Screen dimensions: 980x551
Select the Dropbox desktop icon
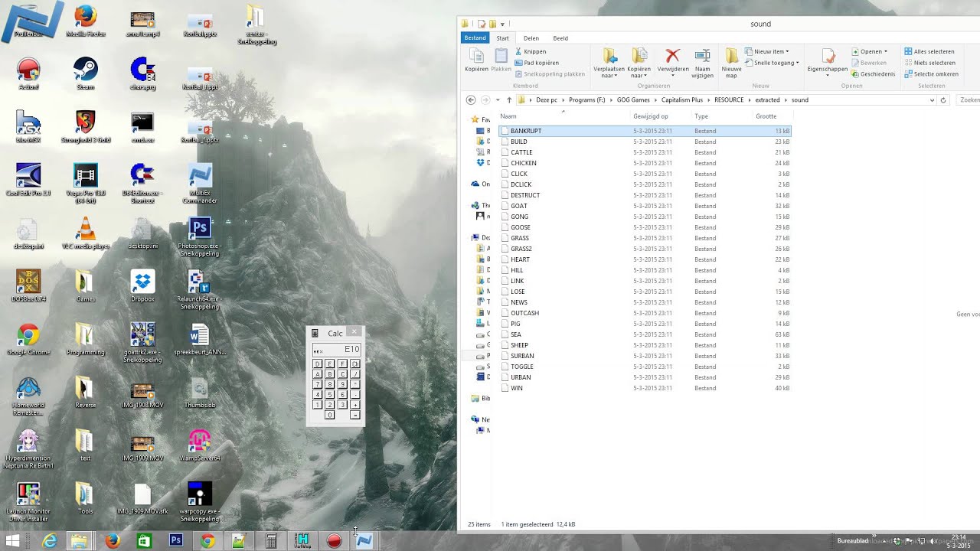click(142, 286)
